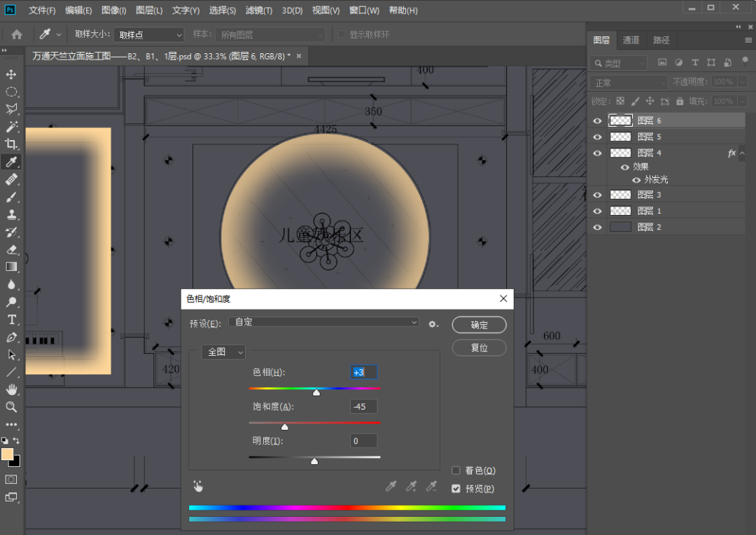This screenshot has height=535, width=756.
Task: Hide layer 图层 2
Action: [597, 227]
